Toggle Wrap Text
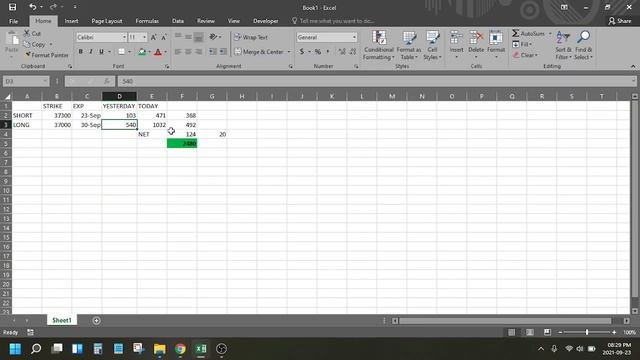This screenshot has height=360, width=640. click(x=251, y=37)
